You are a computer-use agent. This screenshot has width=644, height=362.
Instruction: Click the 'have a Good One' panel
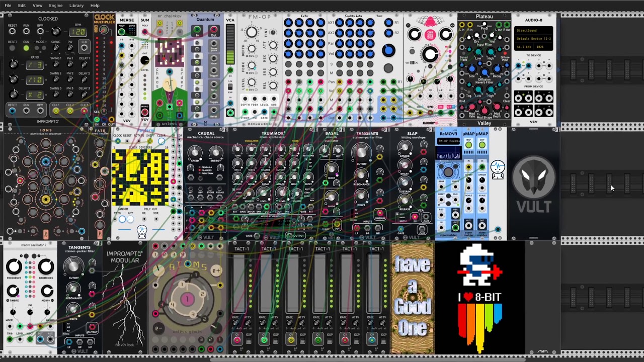pos(413,298)
